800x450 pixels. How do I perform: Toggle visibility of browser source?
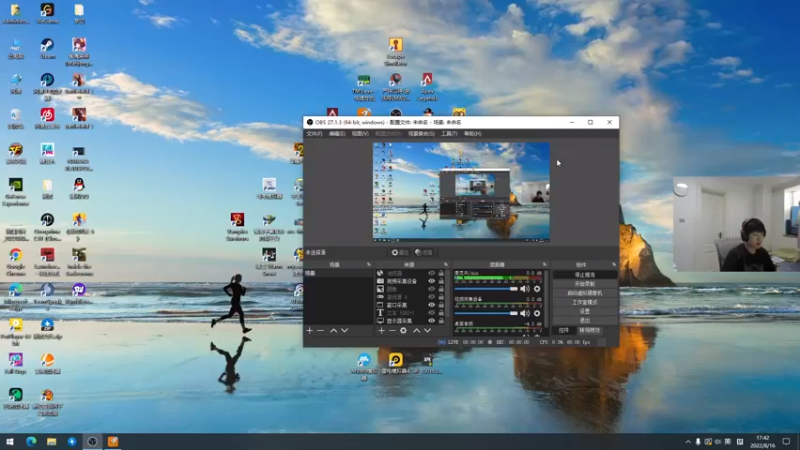point(432,273)
